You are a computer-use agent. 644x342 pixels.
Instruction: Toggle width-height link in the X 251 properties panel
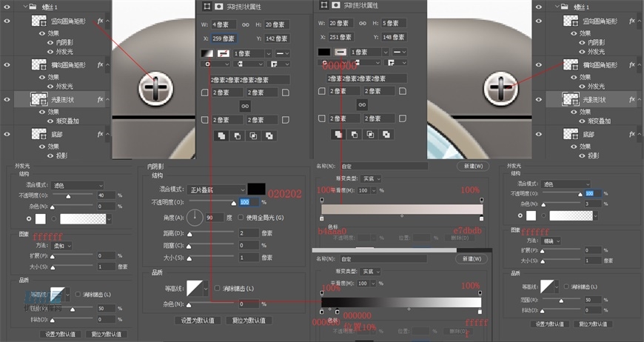[x=362, y=24]
